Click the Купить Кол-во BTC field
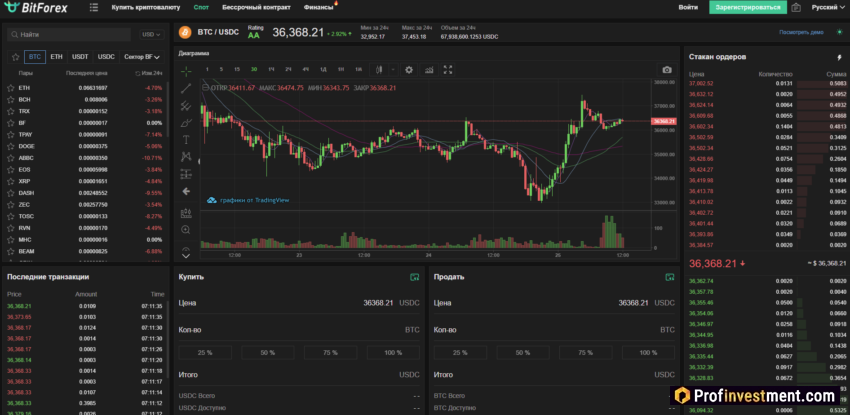The height and width of the screenshot is (415, 850). point(299,329)
